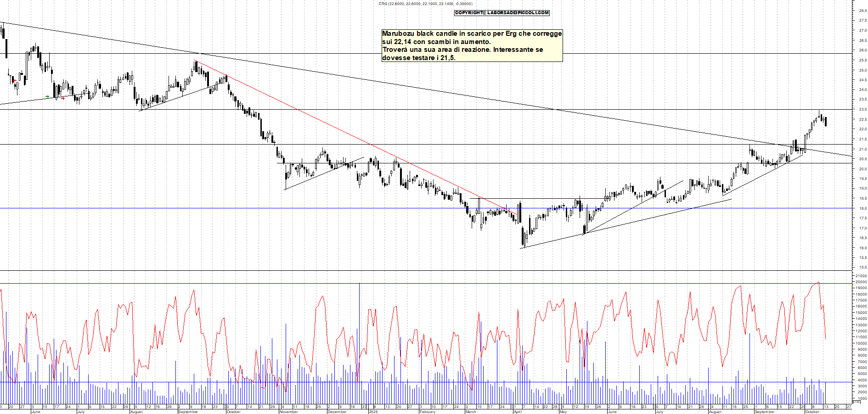Select the February label on the time axis
The height and width of the screenshot is (414, 868).
tap(427, 412)
